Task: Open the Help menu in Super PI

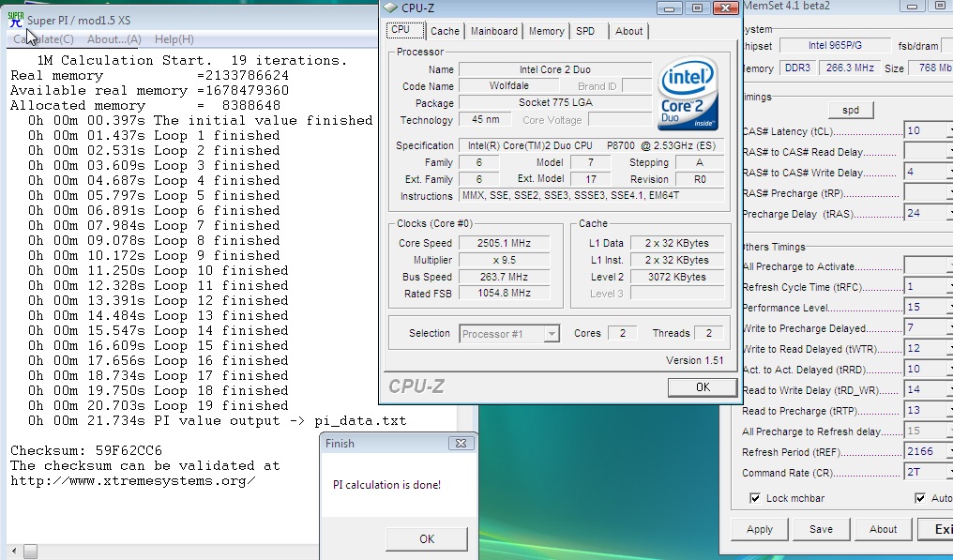Action: click(x=174, y=39)
